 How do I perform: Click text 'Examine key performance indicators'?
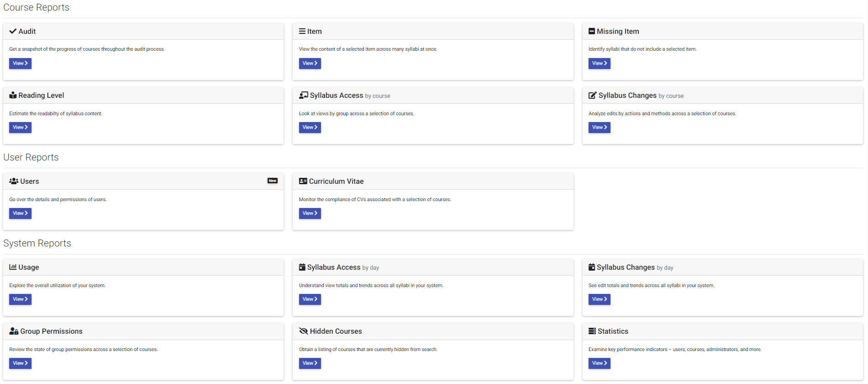(628, 350)
